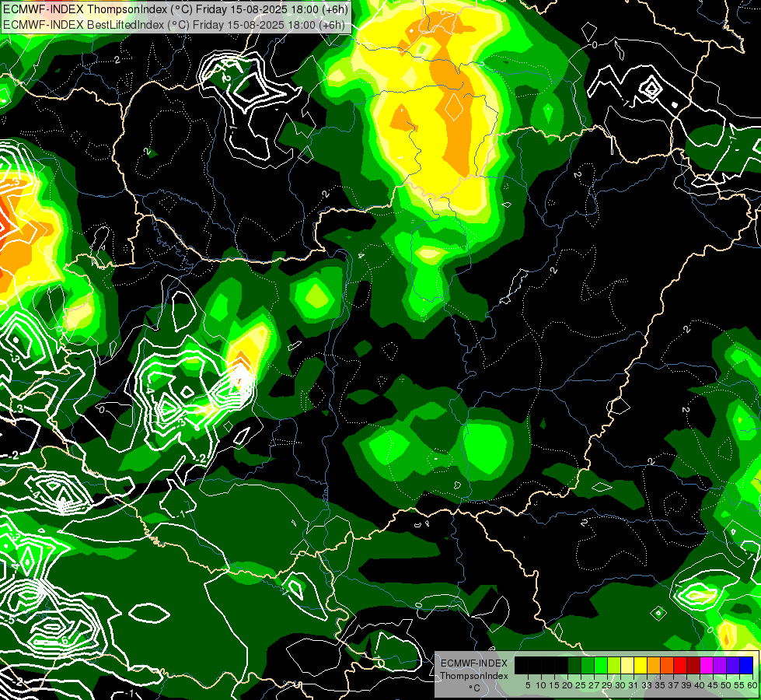
Task: Click 'ECMWF-INDEX' label in the colour legend
Action: [474, 663]
